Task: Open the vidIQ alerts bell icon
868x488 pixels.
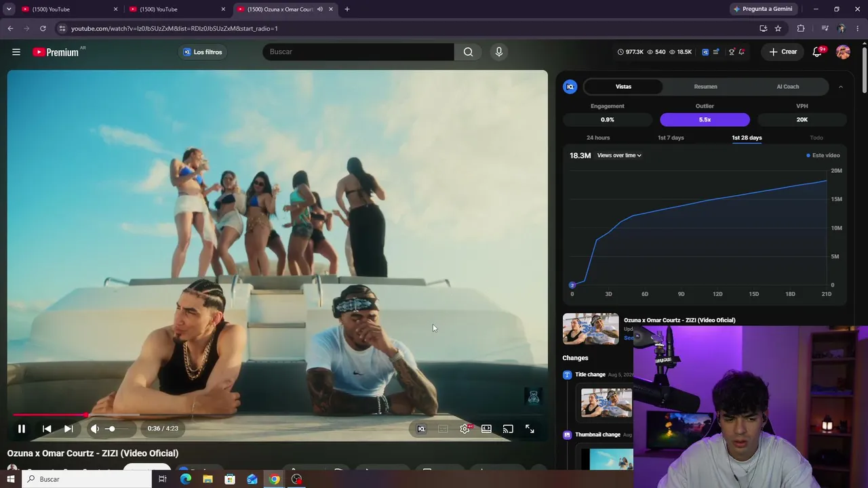Action: (x=742, y=52)
